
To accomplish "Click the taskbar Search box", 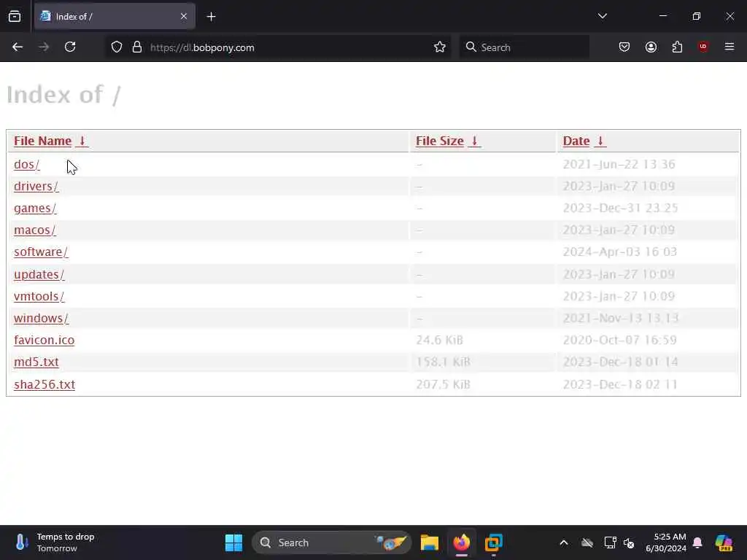I will (x=331, y=542).
